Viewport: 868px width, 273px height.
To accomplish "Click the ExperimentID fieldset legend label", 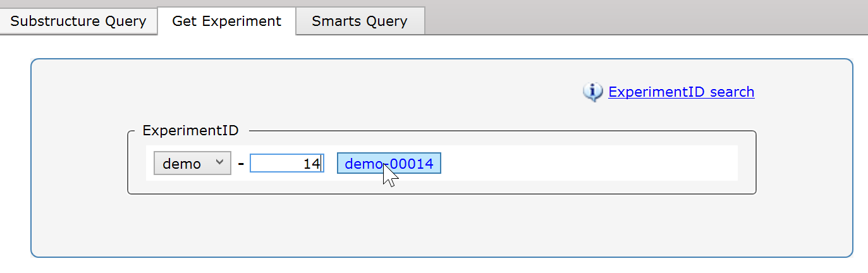I will pyautogui.click(x=190, y=131).
